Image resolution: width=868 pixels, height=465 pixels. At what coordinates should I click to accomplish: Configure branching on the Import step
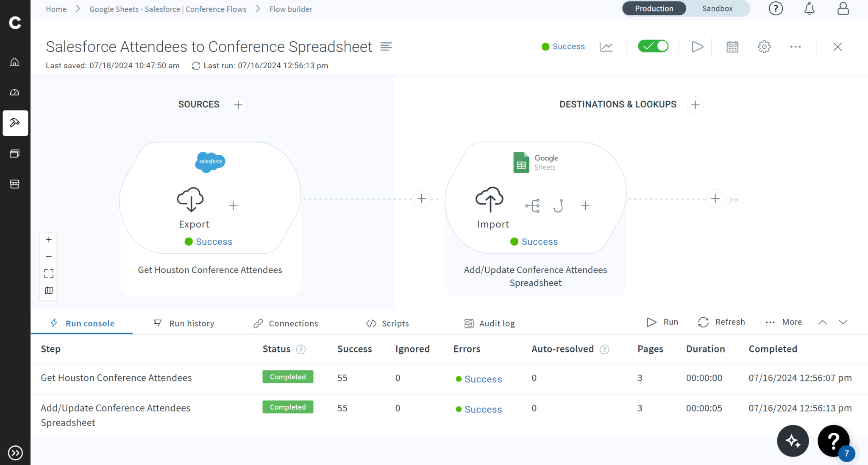tap(532, 205)
